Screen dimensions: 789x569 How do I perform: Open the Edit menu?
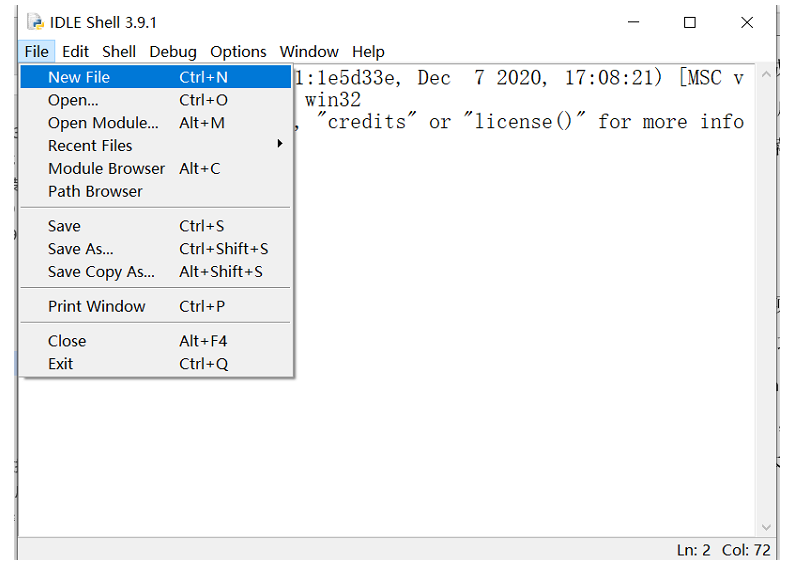[x=75, y=52]
